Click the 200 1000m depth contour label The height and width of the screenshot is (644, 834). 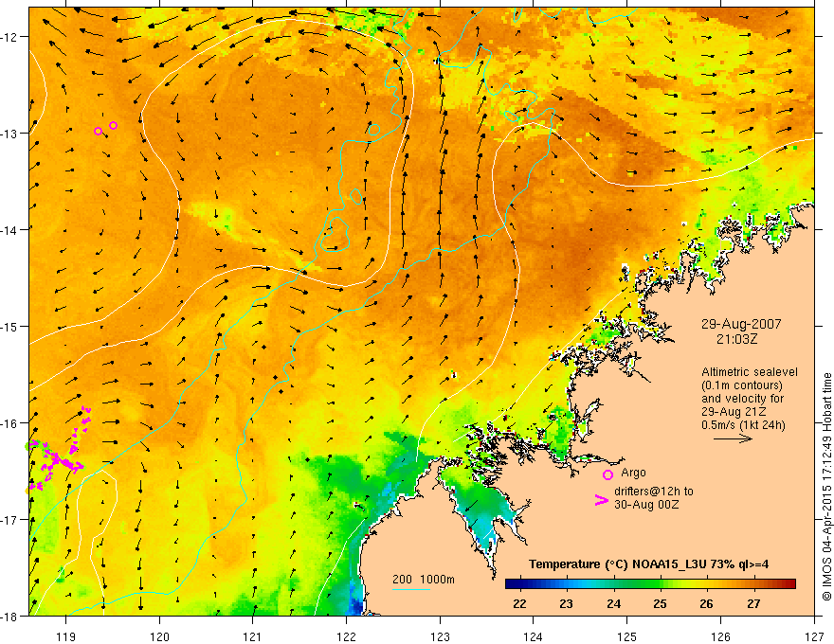424,580
